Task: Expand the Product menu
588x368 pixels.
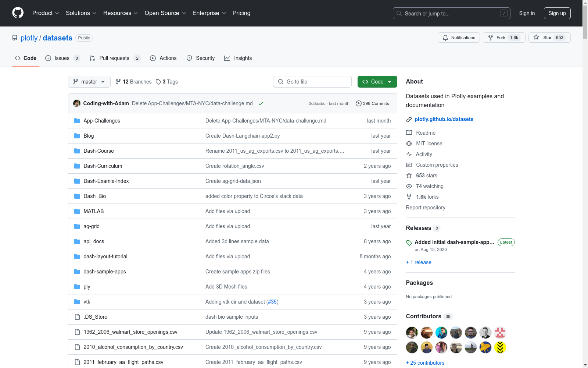Action: (x=46, y=13)
